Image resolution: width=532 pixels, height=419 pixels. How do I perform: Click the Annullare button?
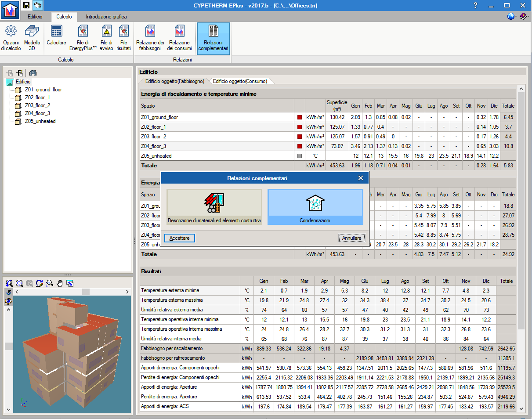pyautogui.click(x=352, y=238)
